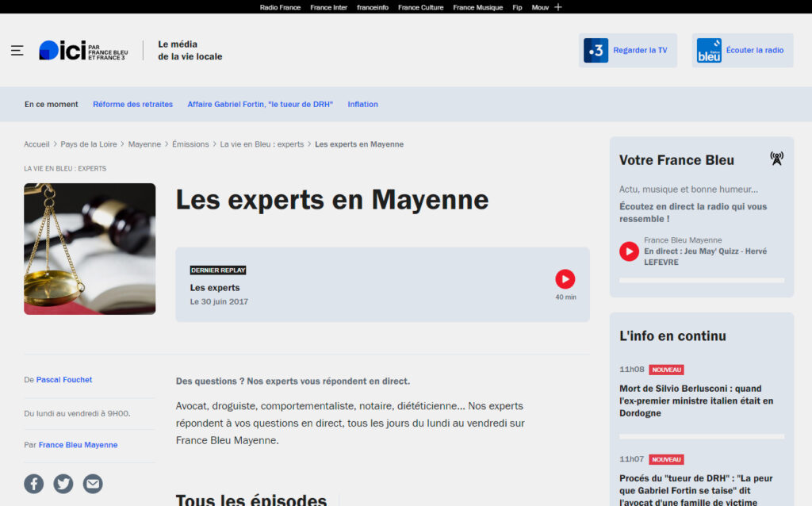The height and width of the screenshot is (506, 812).
Task: Click the France Bleu logo icon
Action: pos(709,50)
